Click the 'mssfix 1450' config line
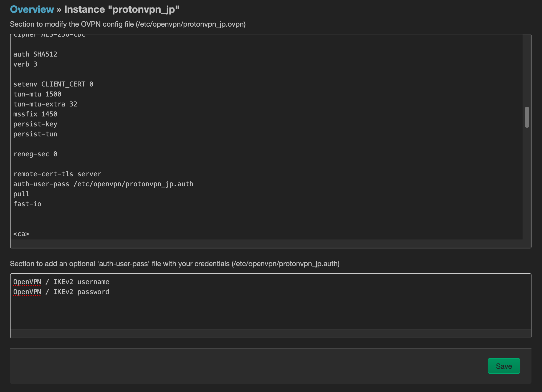This screenshot has width=542, height=392. pyautogui.click(x=35, y=114)
